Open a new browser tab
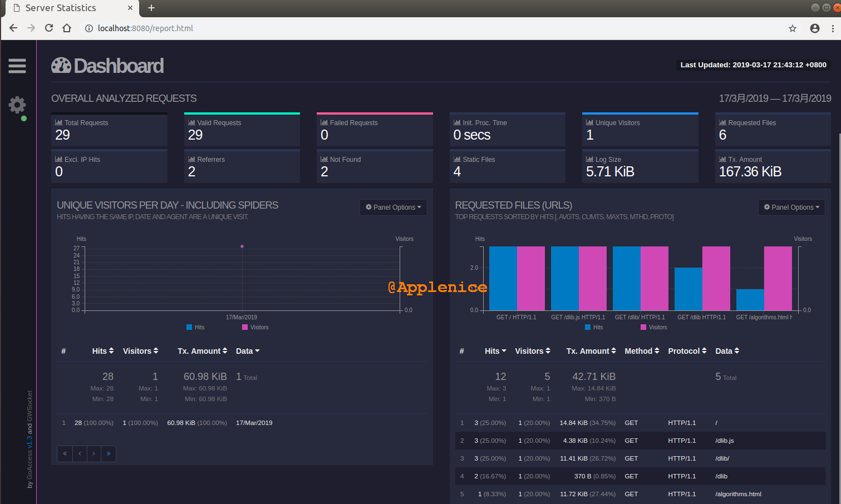Image resolution: width=841 pixels, height=504 pixels. pos(151,8)
